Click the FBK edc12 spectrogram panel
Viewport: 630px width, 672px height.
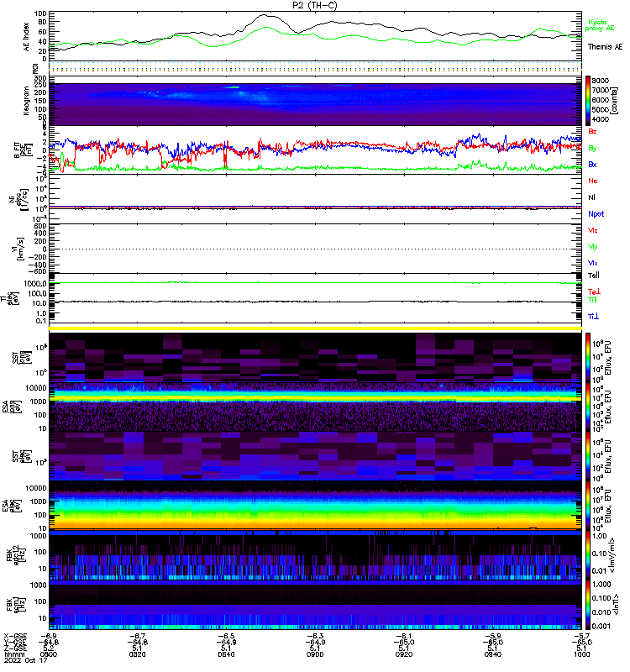316,555
